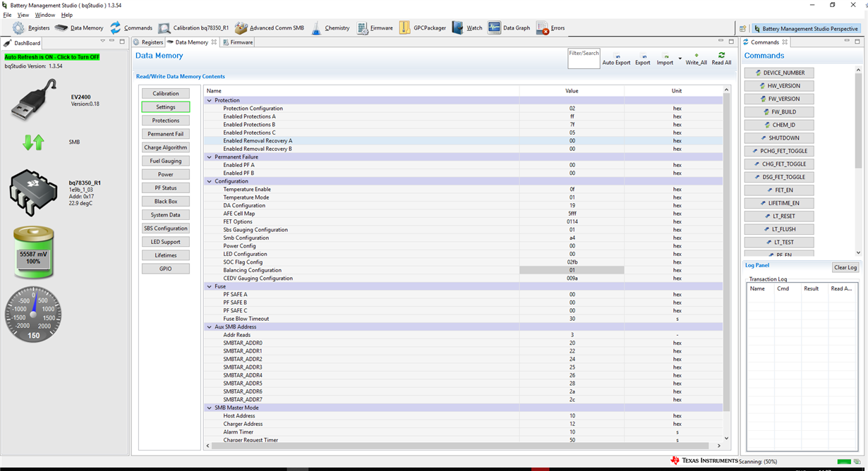The width and height of the screenshot is (868, 471).
Task: Open the Import dropdown arrow
Action: coord(680,59)
